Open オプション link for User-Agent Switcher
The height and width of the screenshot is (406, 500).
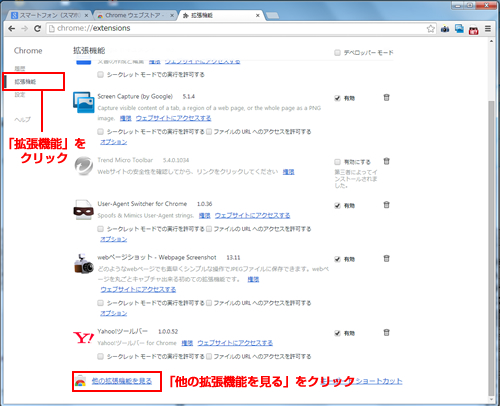pyautogui.click(x=114, y=239)
